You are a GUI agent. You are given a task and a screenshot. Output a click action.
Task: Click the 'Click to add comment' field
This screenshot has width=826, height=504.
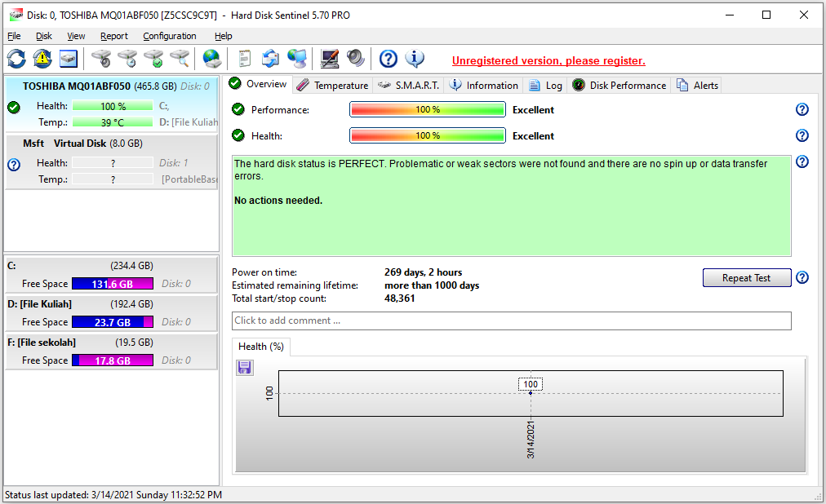(512, 321)
